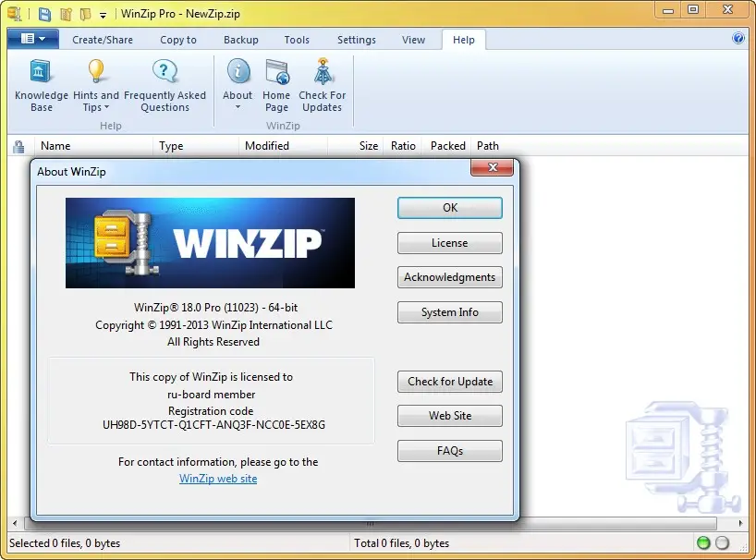The width and height of the screenshot is (756, 560).
Task: Click the 'Selected 0 files, 0 bytes' status text
Action: coord(65,543)
